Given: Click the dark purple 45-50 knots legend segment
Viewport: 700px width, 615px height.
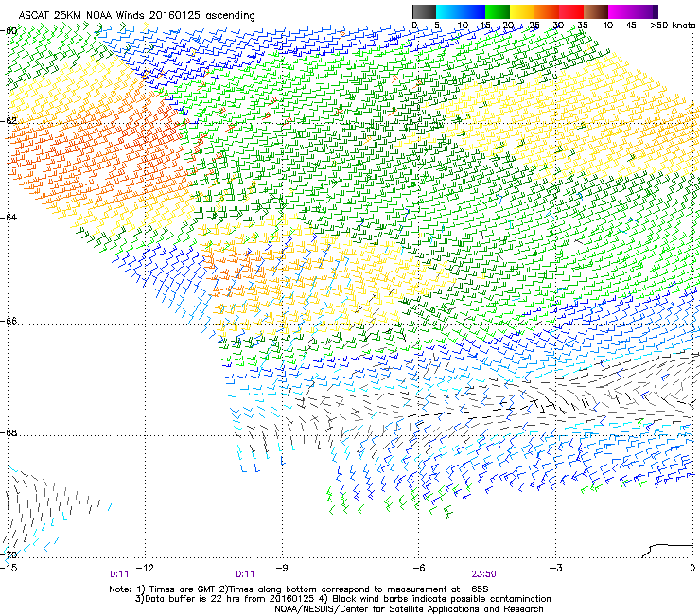Looking at the screenshot, I should pyautogui.click(x=645, y=11).
